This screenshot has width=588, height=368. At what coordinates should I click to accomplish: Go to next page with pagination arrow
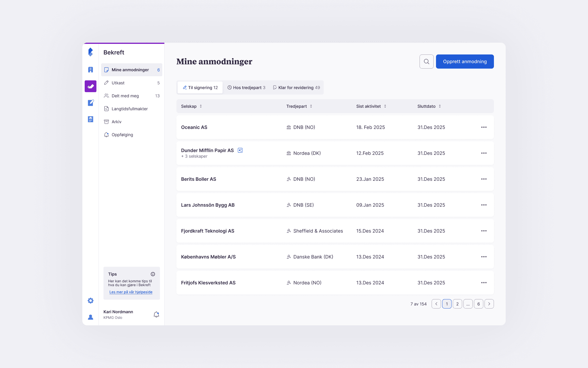coord(489,304)
